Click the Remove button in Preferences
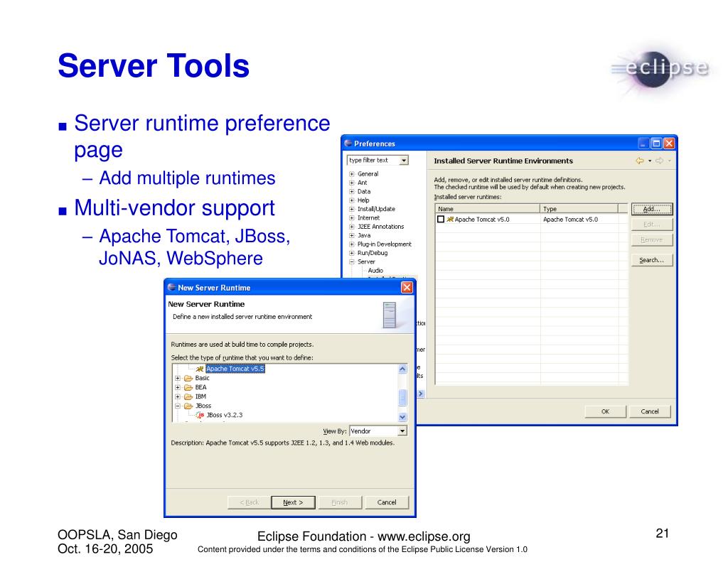 652,240
